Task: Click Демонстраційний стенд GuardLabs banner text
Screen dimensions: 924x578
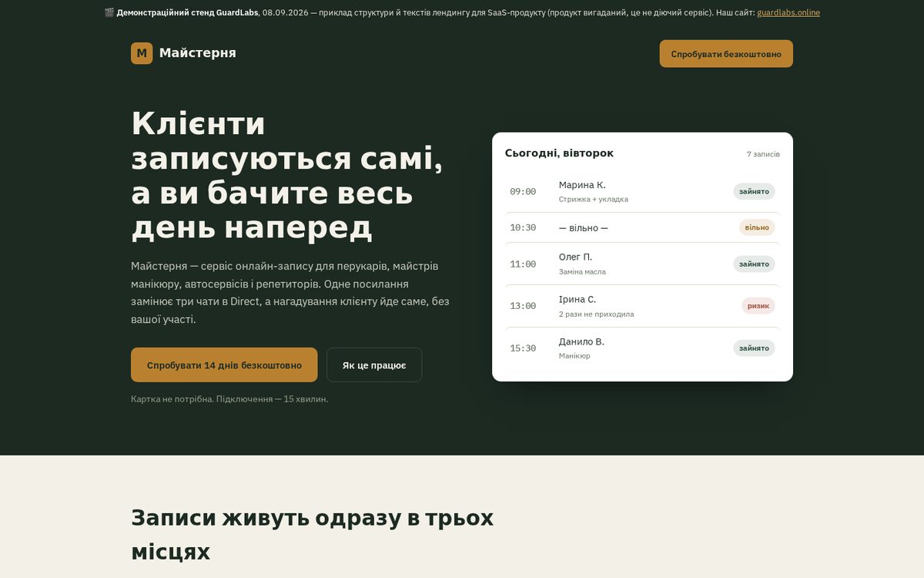Action: coord(187,12)
